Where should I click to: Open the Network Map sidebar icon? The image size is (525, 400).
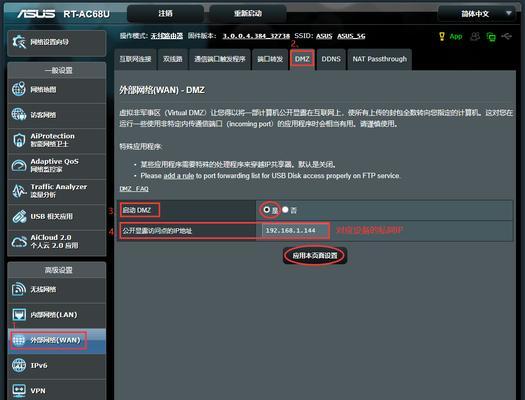(x=19, y=89)
